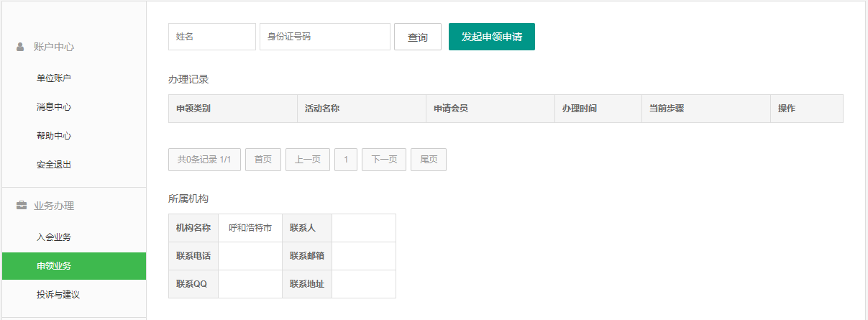Screen dimensions: 868x320
Task: Click 下一页 pagination button
Action: coord(384,160)
